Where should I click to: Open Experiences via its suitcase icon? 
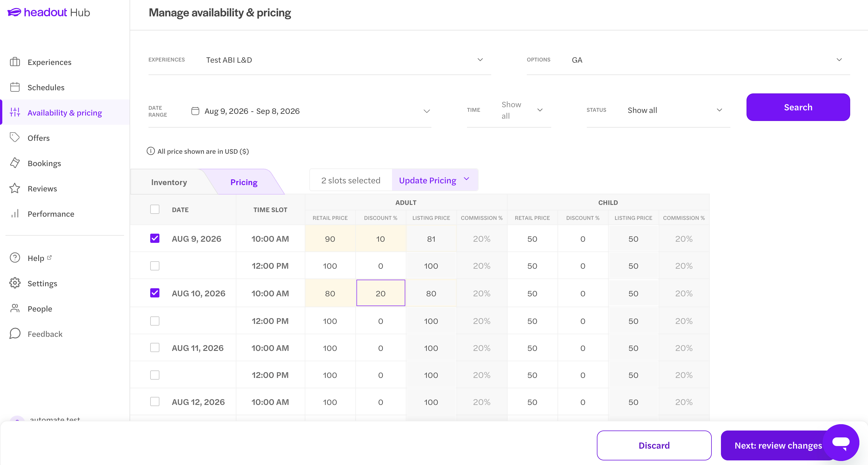coord(15,62)
